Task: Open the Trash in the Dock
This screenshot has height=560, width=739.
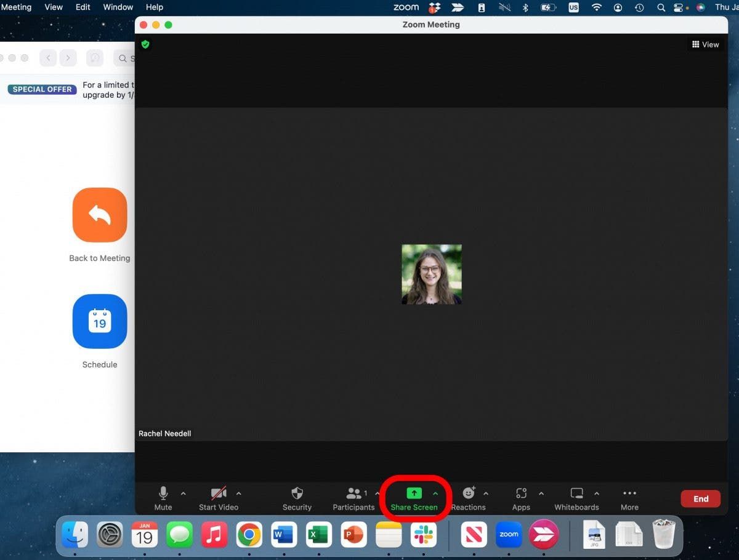Action: (x=664, y=534)
